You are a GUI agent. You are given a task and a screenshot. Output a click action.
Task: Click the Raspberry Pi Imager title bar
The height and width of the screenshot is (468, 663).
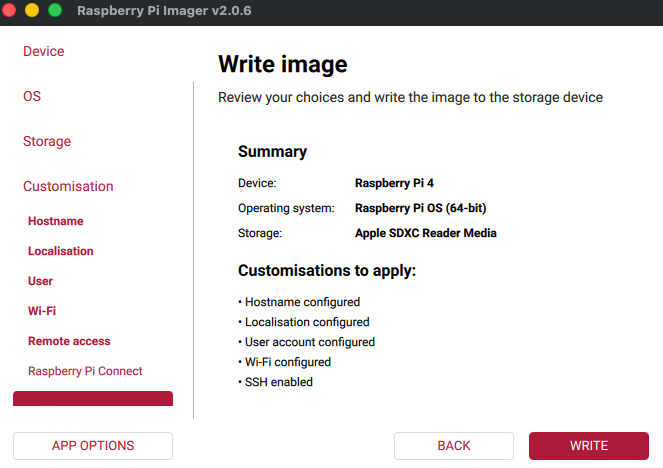(x=164, y=11)
